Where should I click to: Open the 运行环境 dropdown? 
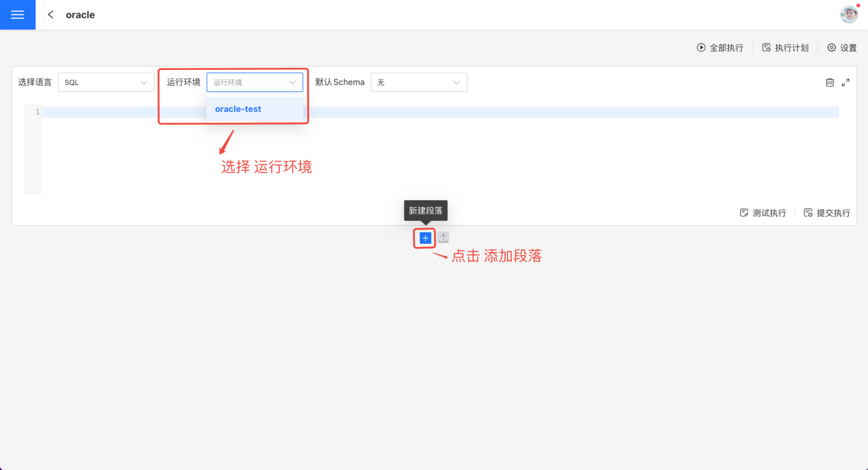pos(254,82)
